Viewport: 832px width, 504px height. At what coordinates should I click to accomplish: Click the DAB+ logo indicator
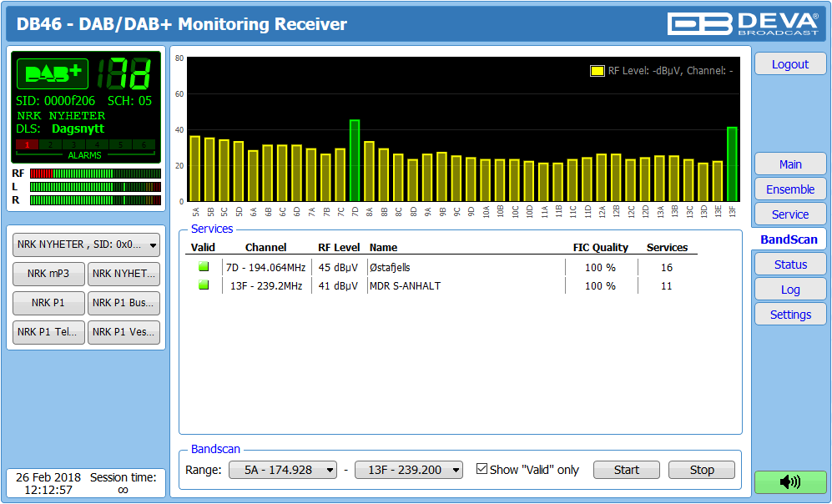pyautogui.click(x=52, y=74)
